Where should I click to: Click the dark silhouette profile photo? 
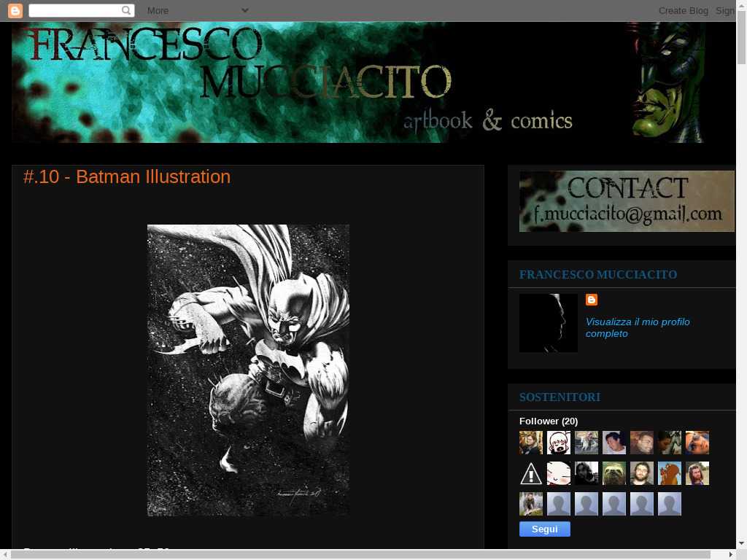pos(549,323)
